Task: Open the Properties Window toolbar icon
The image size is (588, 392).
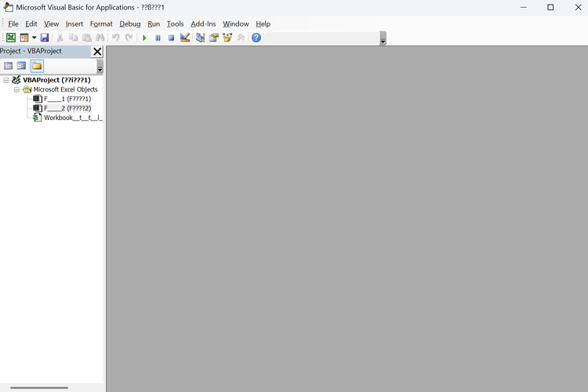Action: 214,38
